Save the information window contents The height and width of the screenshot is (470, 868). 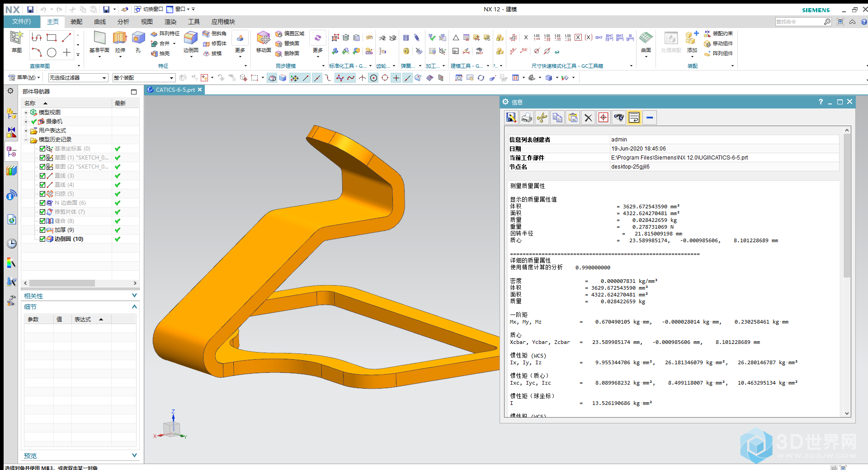pos(511,117)
